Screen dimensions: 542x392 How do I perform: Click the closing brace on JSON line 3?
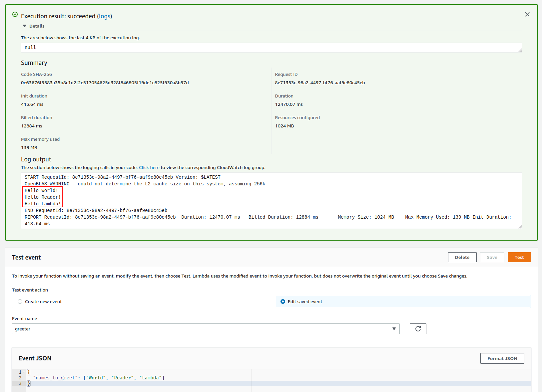[x=29, y=384]
